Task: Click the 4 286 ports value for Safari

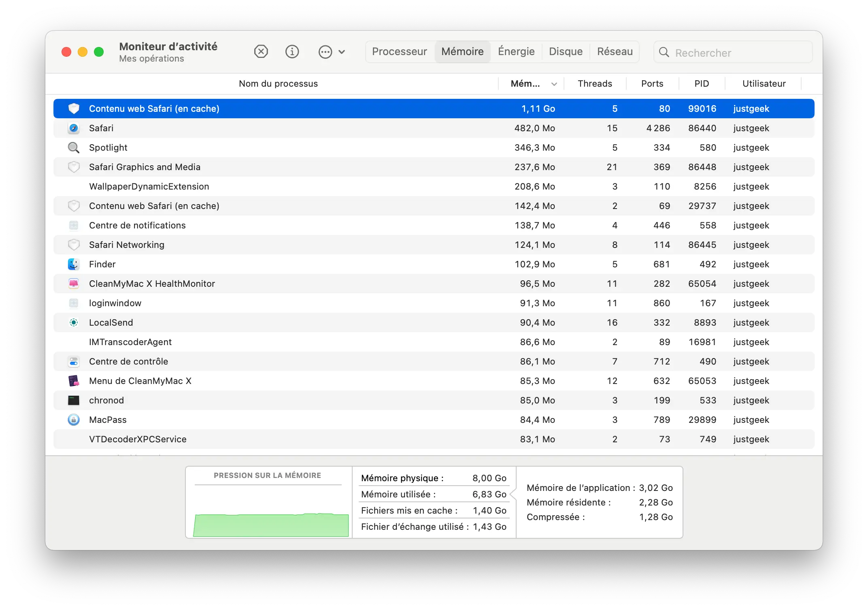Action: [658, 128]
